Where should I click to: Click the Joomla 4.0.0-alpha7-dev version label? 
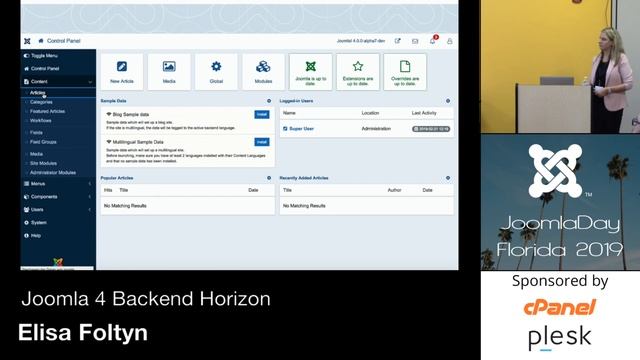(x=361, y=41)
